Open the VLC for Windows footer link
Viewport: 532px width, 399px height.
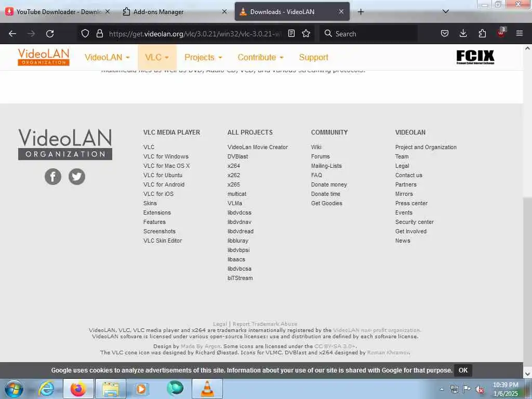click(x=166, y=156)
